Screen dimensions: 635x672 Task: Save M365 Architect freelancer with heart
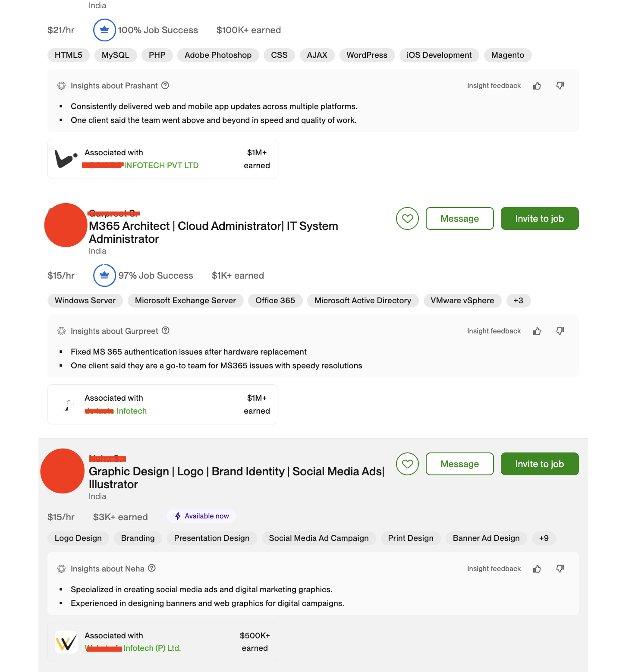coord(407,219)
